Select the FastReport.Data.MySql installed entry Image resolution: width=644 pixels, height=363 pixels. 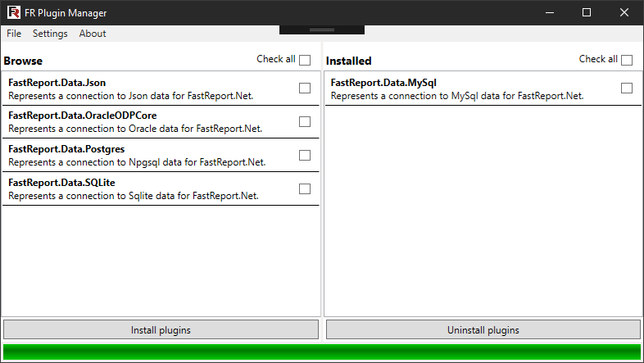(457, 88)
